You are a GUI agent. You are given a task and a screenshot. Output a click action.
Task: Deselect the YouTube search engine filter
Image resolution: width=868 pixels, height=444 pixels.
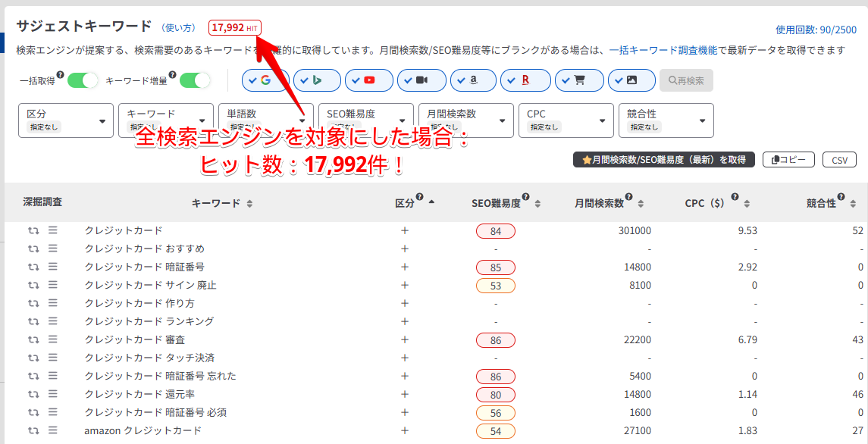point(368,80)
